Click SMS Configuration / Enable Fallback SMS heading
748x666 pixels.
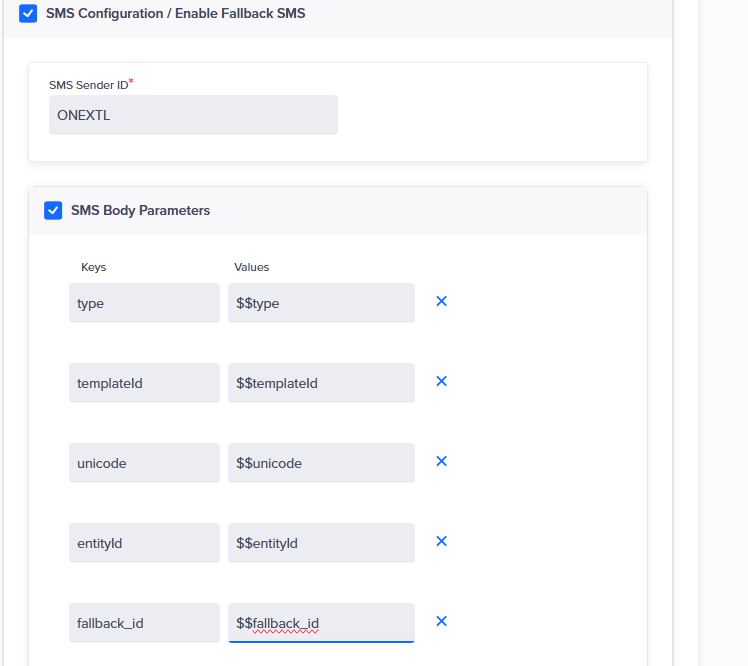click(176, 13)
